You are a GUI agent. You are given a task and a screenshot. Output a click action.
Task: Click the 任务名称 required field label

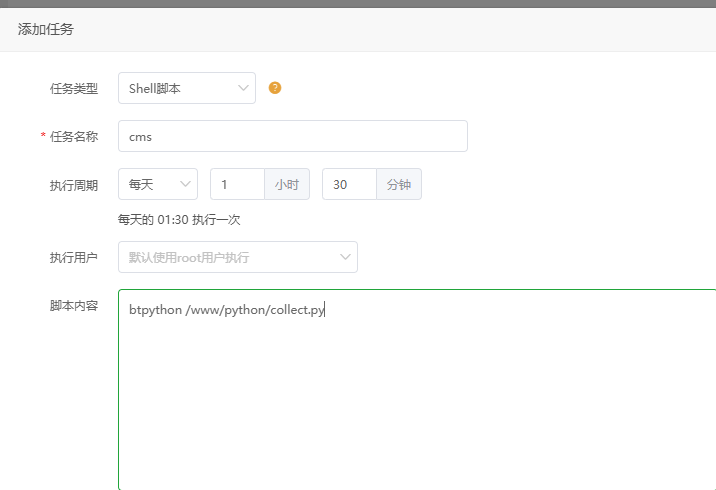point(72,137)
